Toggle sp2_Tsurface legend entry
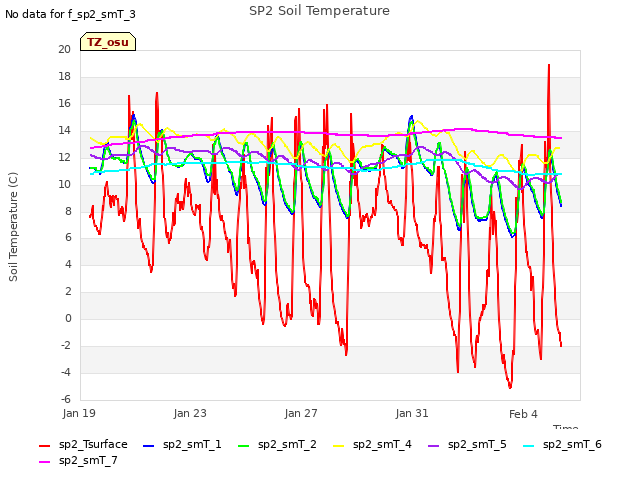640x480 pixels. pos(83,444)
